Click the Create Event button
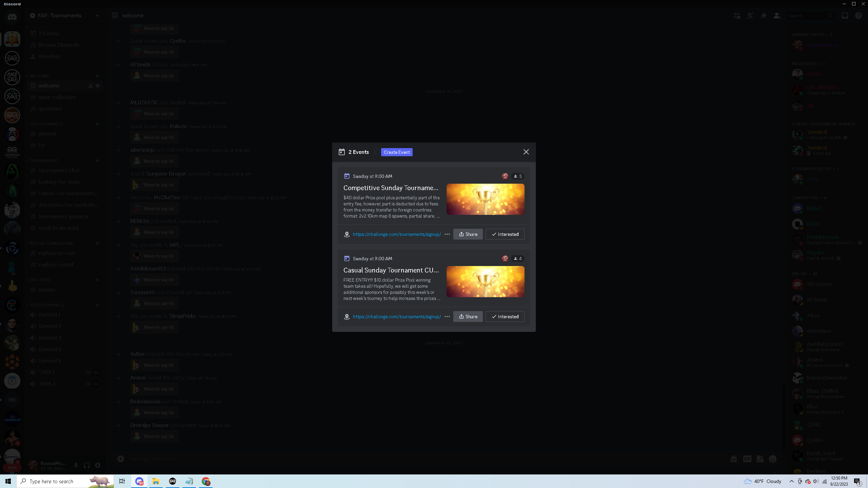The height and width of the screenshot is (488, 868). tap(397, 152)
